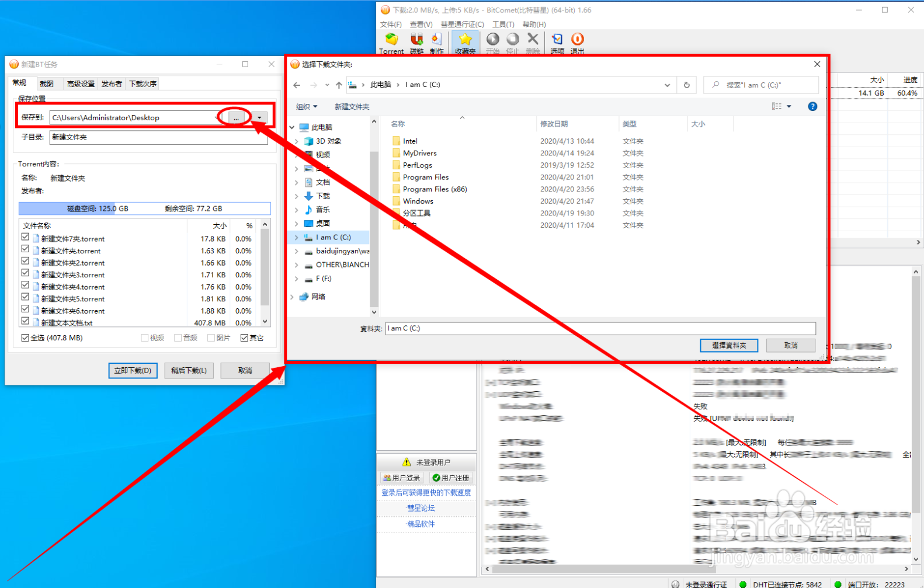Select the Intel folder

tap(410, 141)
